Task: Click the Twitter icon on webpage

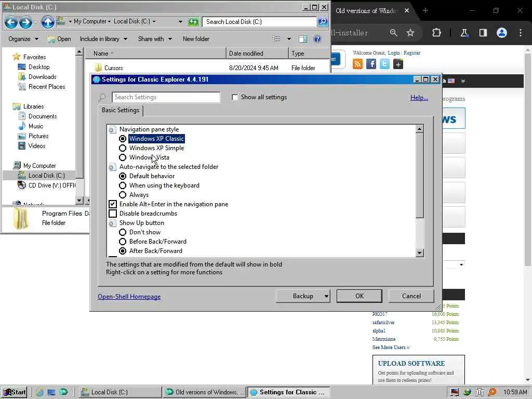Action: click(x=384, y=64)
